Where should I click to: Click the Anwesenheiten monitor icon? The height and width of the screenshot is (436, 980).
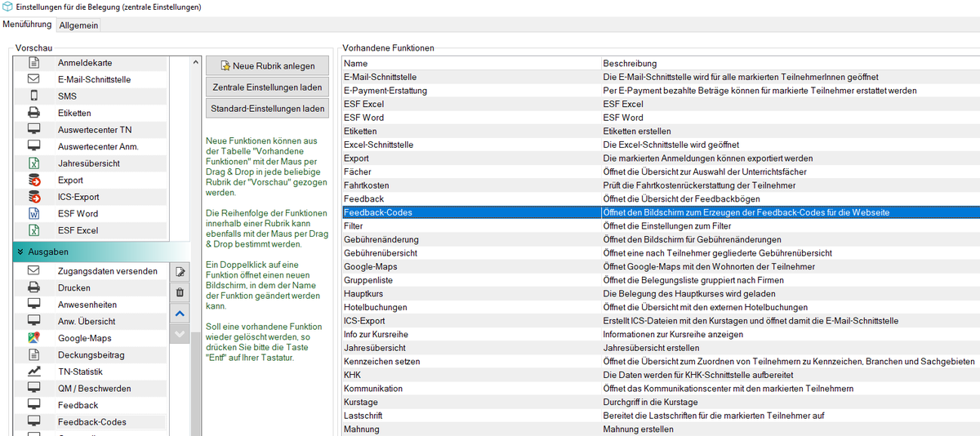click(x=34, y=305)
